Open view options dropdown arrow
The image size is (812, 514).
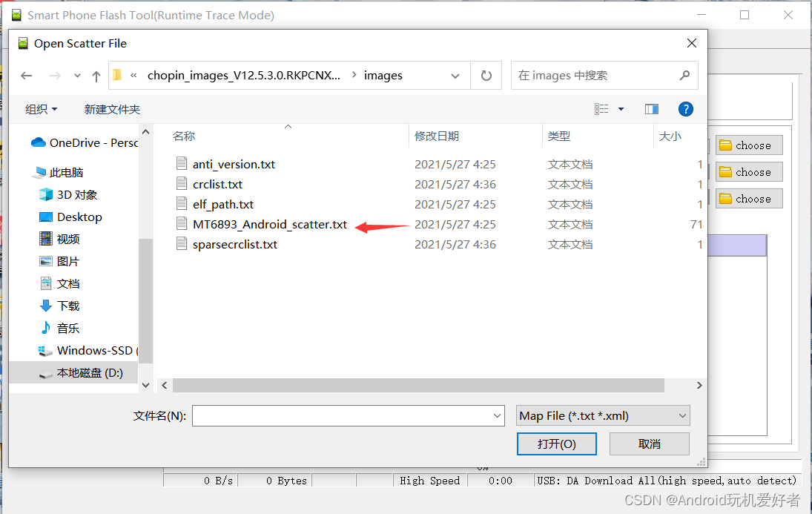click(x=621, y=109)
